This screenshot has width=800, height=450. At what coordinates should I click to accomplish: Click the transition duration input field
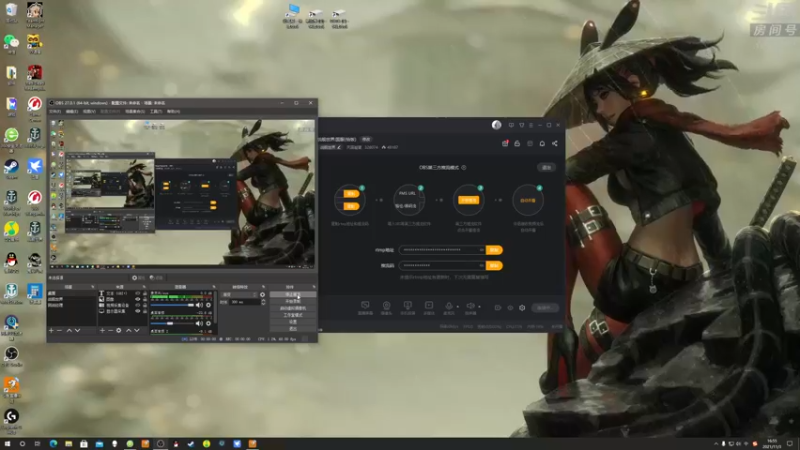245,302
